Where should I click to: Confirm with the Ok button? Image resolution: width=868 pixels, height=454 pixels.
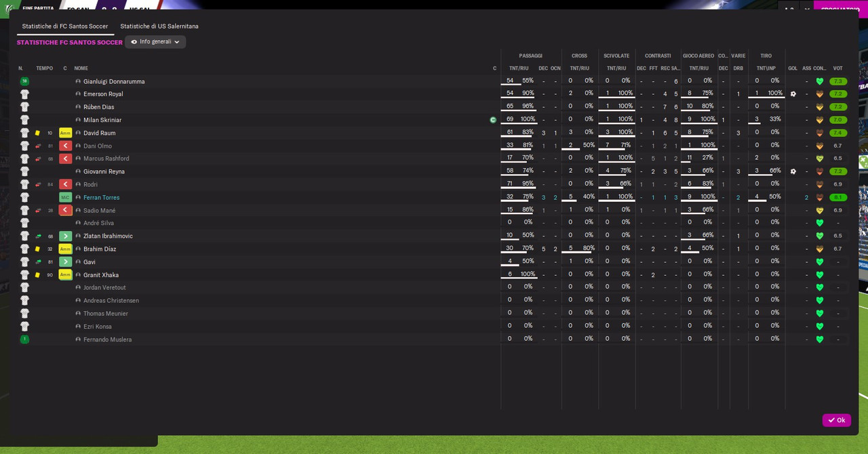click(x=836, y=420)
